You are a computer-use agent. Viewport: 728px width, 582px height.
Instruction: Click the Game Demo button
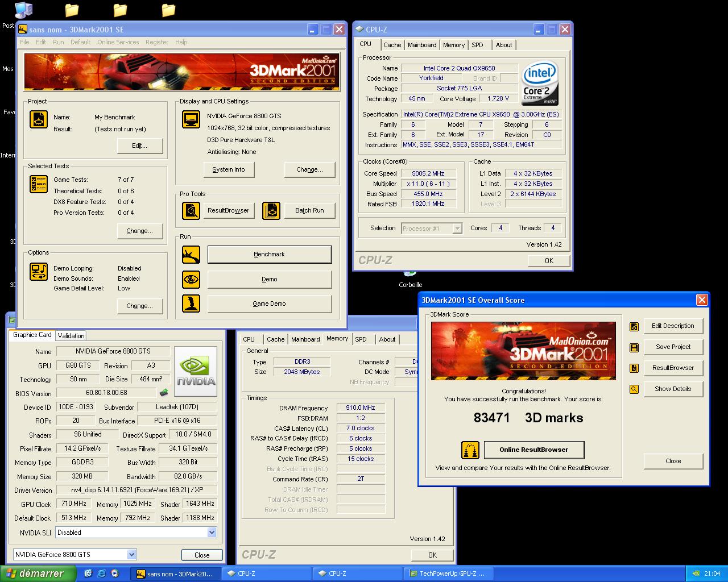(x=270, y=304)
